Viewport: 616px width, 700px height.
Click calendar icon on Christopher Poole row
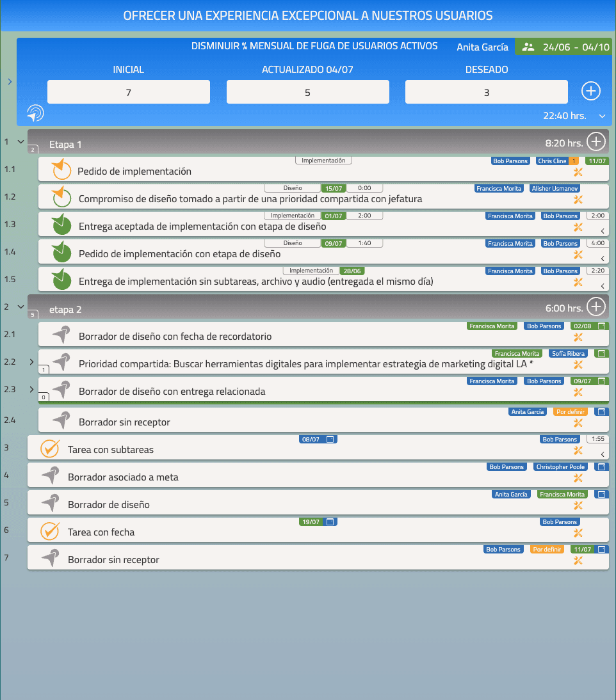tap(602, 467)
